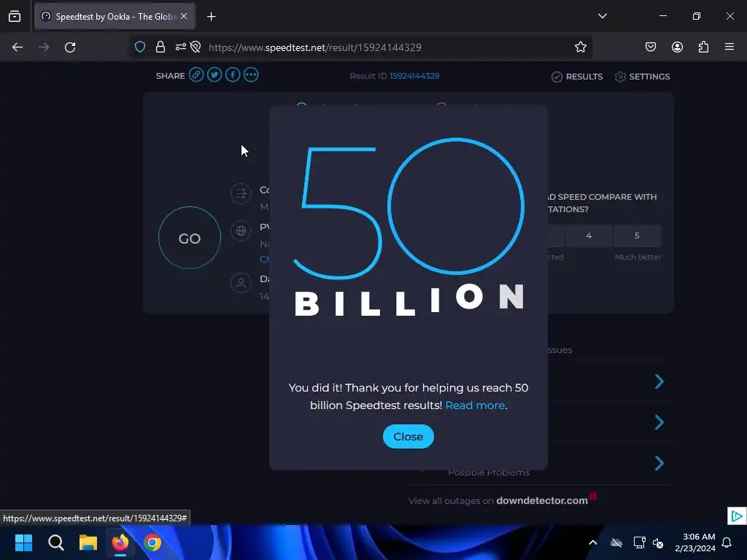Copy the result link share icon
747x560 pixels.
coord(196,75)
